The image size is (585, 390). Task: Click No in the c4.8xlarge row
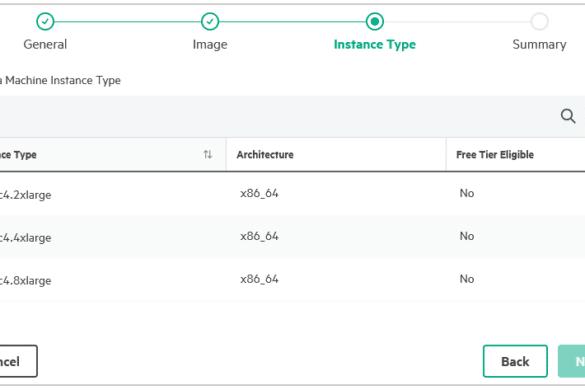point(467,279)
